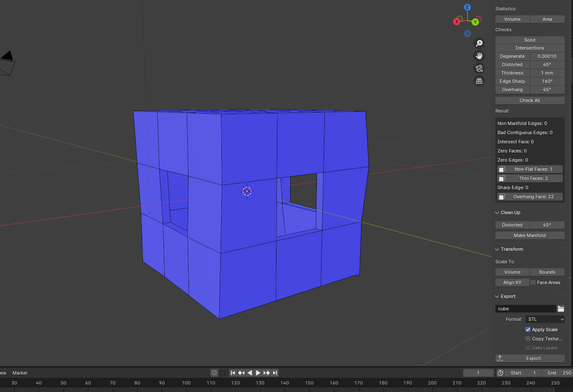The image size is (573, 392).
Task: Switch perspective/orthographic grid icon
Action: click(x=479, y=81)
